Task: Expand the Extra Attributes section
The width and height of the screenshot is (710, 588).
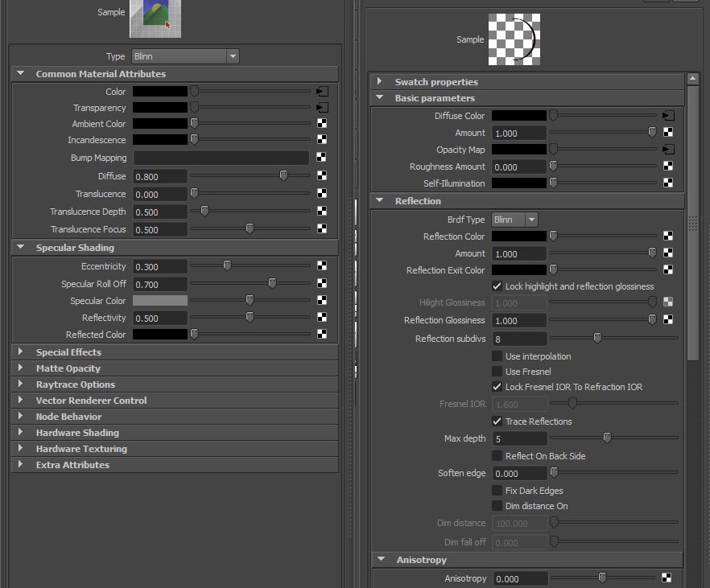Action: click(20, 464)
